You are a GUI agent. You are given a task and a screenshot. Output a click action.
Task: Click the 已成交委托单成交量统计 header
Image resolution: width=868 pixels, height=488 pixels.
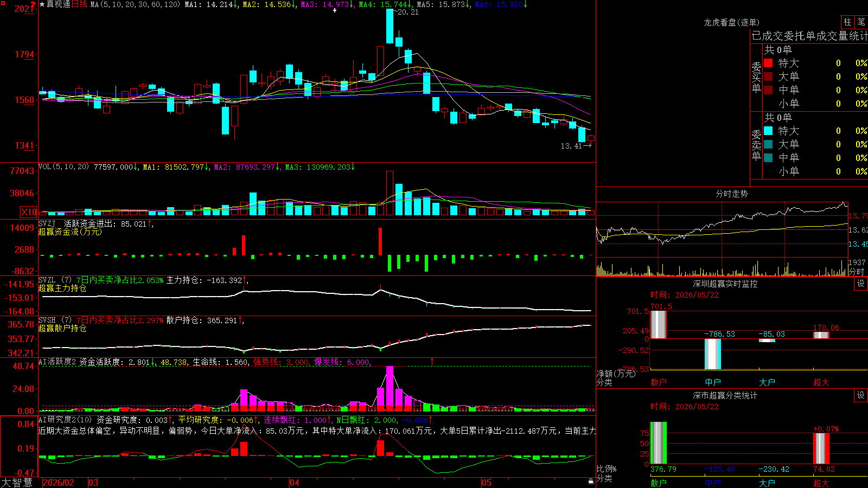tap(809, 36)
